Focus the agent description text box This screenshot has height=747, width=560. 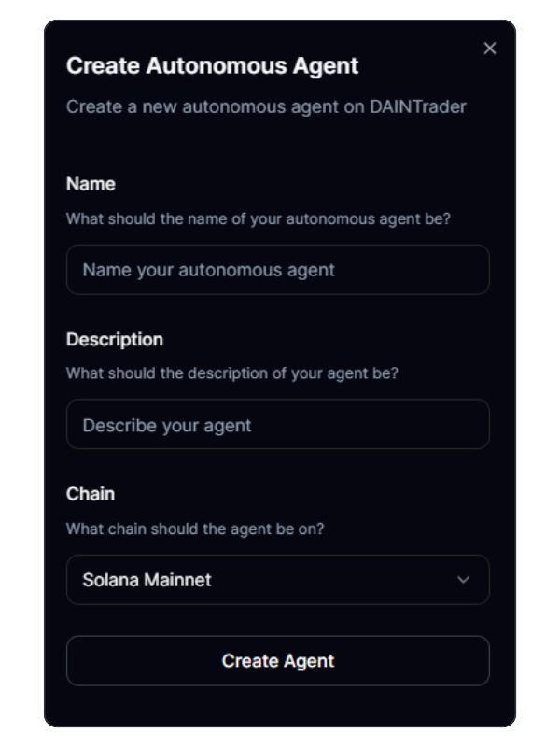tap(277, 424)
